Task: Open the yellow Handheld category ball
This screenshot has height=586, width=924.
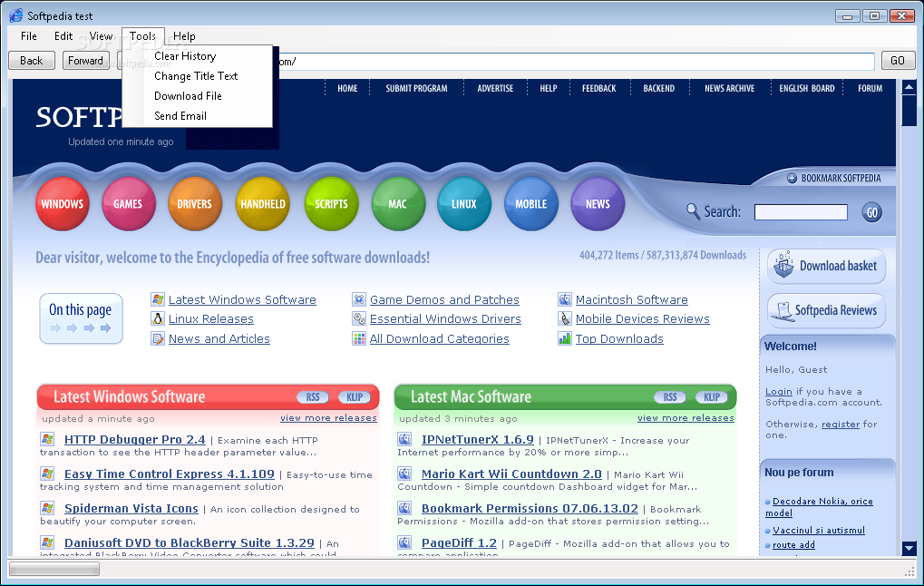Action: pyautogui.click(x=263, y=204)
